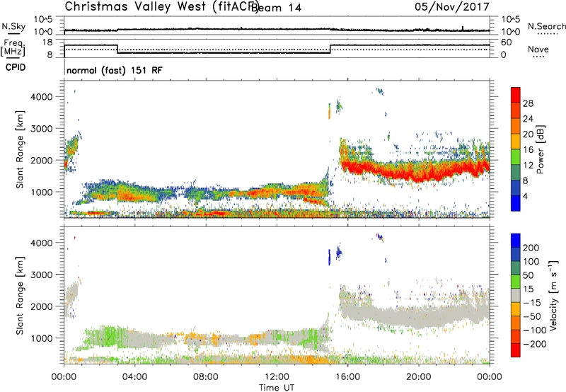Click the '-200' label on Velocity color bar
This screenshot has height=392, width=566.
535,344
